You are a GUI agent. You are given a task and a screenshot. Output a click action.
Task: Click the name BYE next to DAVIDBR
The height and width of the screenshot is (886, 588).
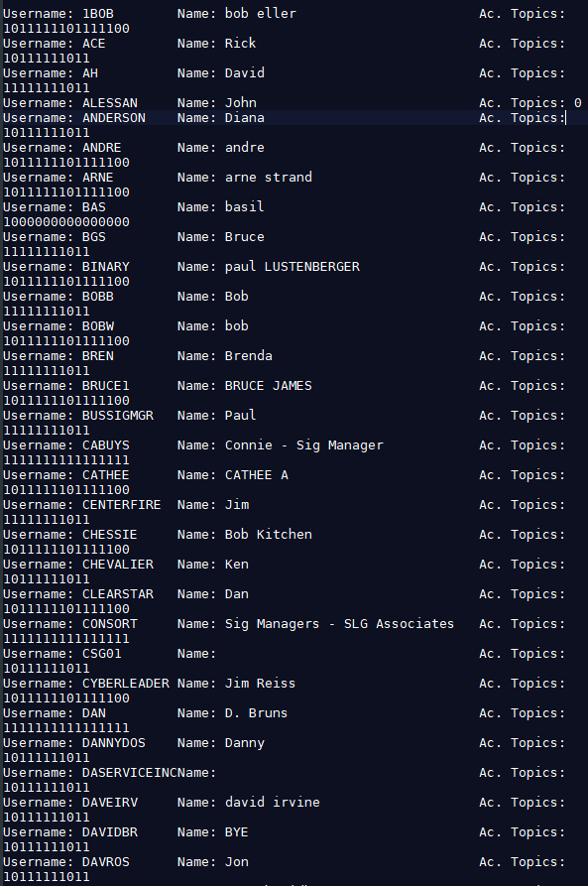(x=236, y=832)
